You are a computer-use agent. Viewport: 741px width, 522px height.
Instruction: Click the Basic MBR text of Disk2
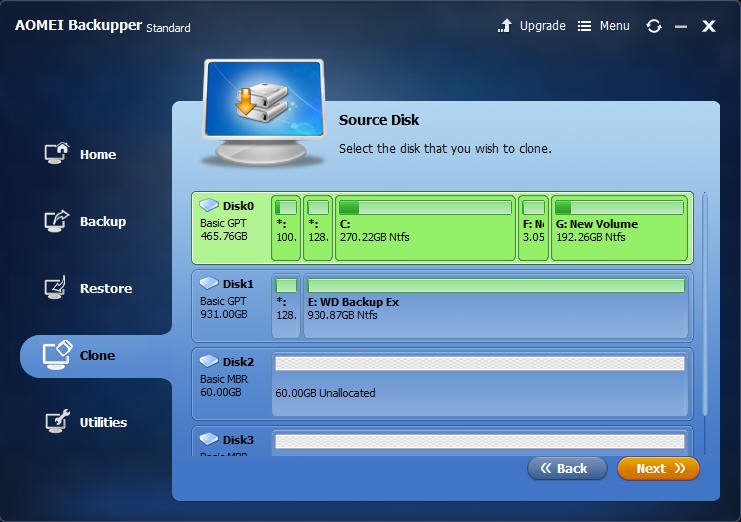point(224,379)
